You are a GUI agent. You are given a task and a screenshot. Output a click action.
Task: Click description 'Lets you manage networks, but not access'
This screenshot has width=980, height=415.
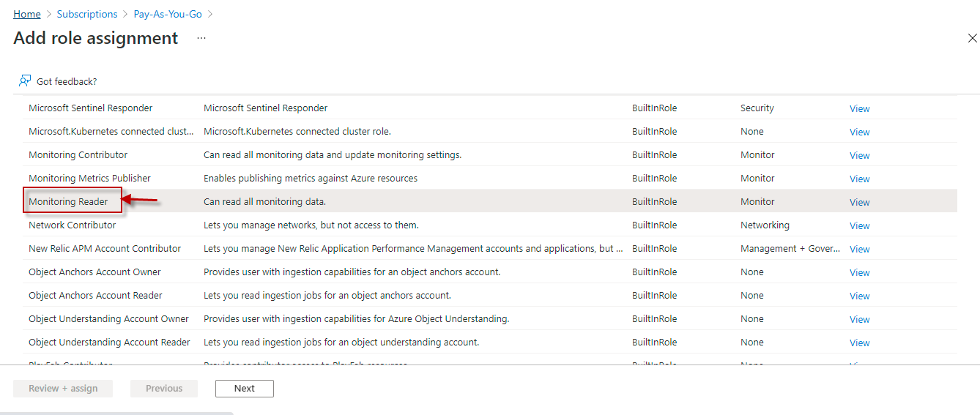[311, 225]
